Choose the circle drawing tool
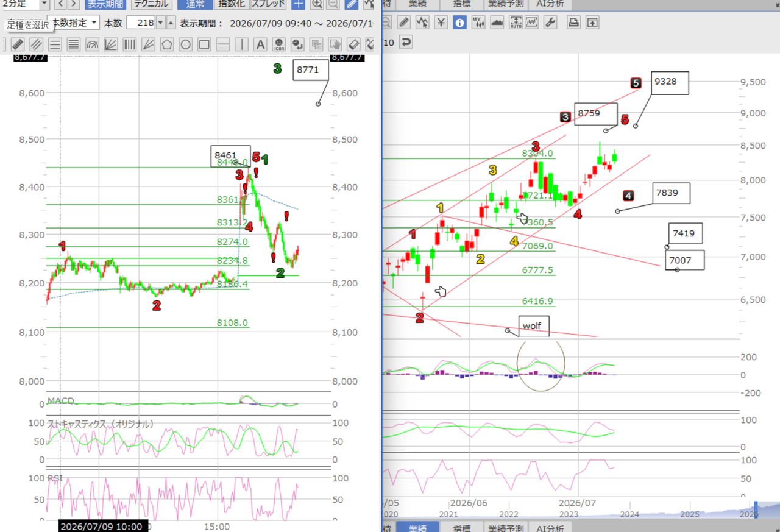The image size is (780, 532). [x=186, y=44]
